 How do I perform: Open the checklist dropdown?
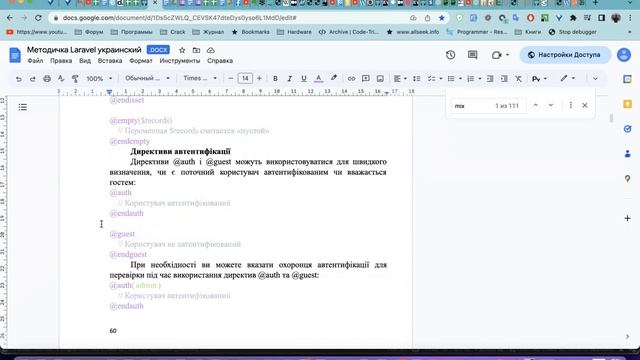pyautogui.click(x=435, y=78)
